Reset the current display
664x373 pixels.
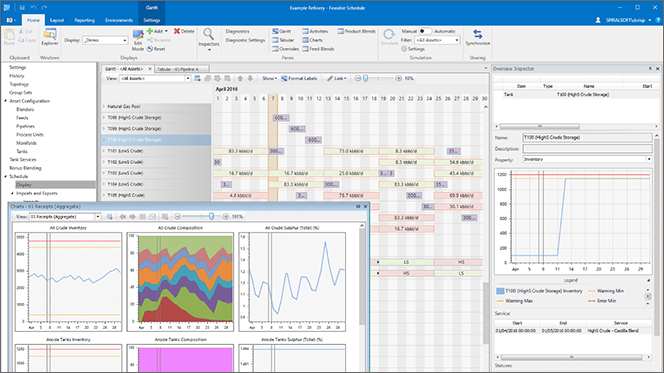click(x=156, y=49)
